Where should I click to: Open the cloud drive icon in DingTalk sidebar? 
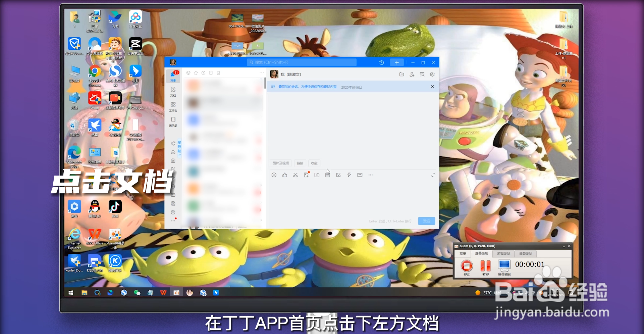[x=173, y=152]
